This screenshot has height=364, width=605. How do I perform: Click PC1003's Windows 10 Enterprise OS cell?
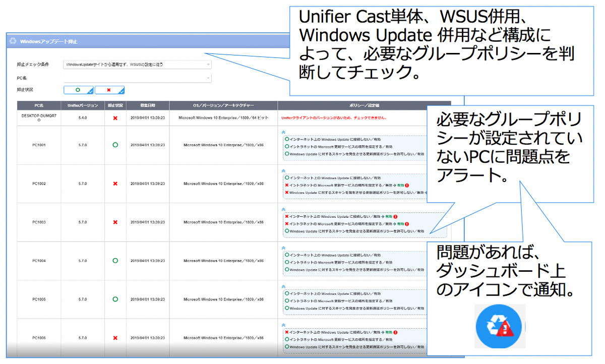tap(223, 222)
